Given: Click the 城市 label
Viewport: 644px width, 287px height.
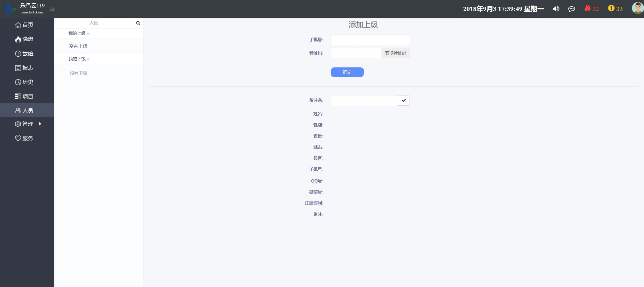Looking at the screenshot, I should [x=318, y=147].
